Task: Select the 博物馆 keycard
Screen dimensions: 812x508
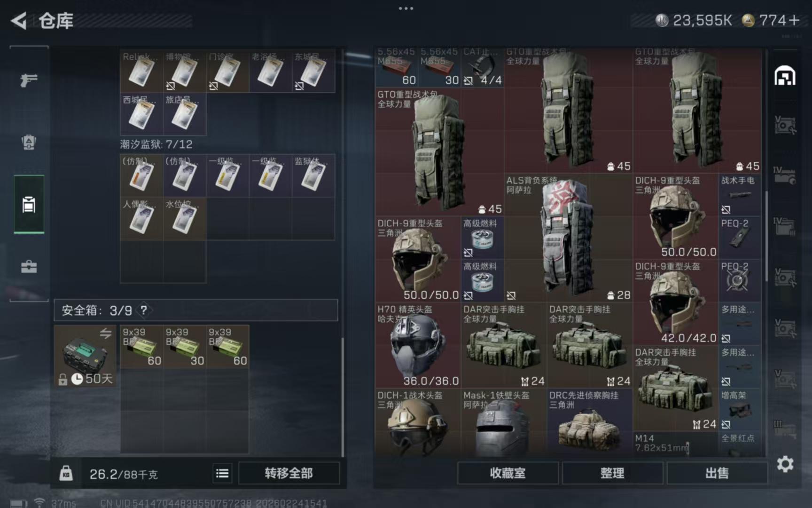Action: [185, 71]
